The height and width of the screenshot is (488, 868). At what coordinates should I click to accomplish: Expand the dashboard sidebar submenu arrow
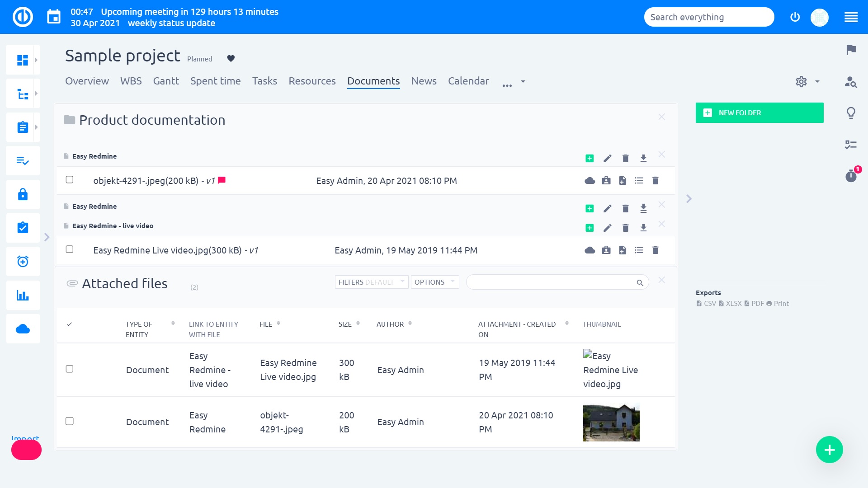[x=36, y=60]
